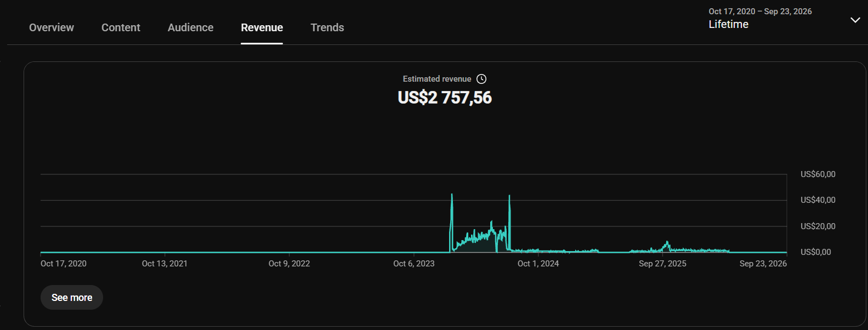
Task: Click the chart point at Oct 1, 2024
Action: tap(538, 251)
